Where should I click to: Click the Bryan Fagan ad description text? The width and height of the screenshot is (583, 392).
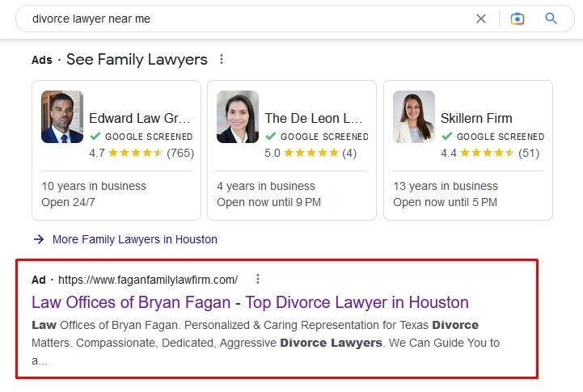tap(265, 343)
